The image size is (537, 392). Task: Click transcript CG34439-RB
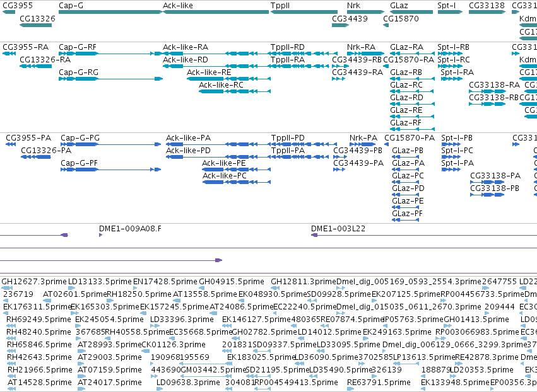tap(357, 59)
